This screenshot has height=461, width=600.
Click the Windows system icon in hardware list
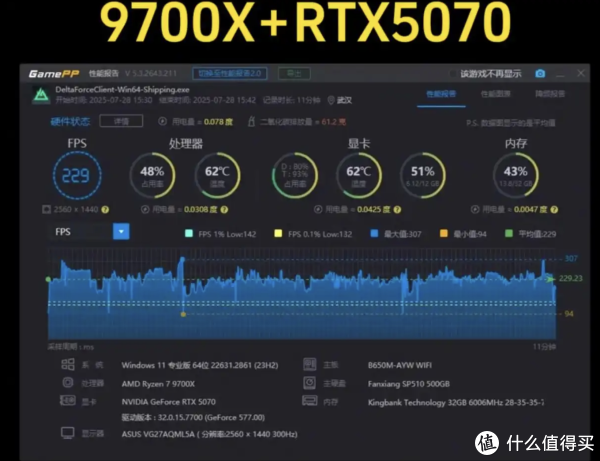point(68,365)
